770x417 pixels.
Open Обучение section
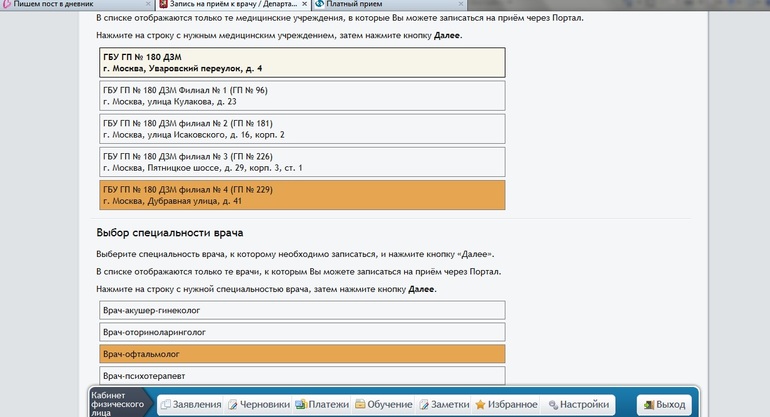pos(384,405)
